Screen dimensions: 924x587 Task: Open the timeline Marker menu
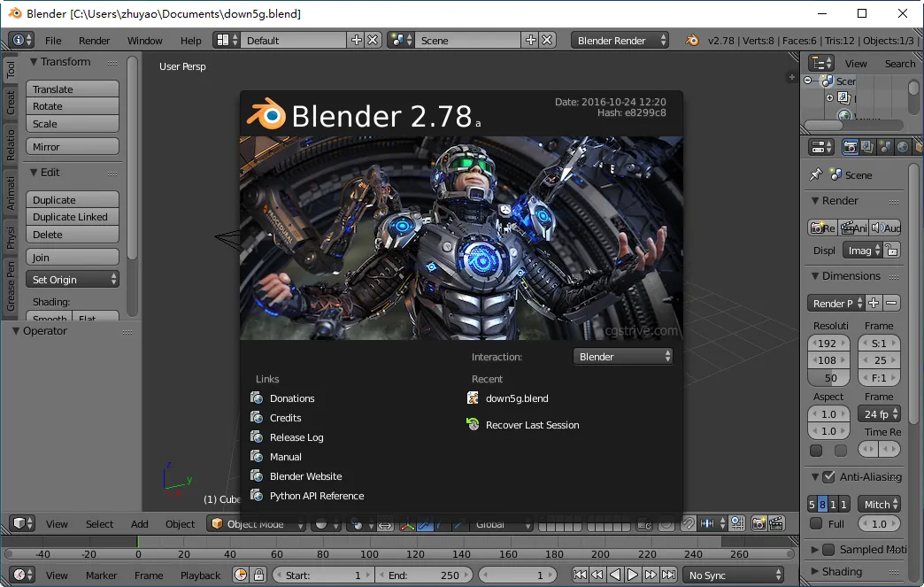click(102, 575)
